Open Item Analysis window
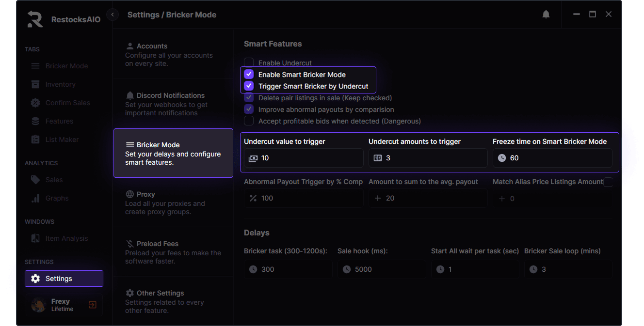 pos(64,238)
